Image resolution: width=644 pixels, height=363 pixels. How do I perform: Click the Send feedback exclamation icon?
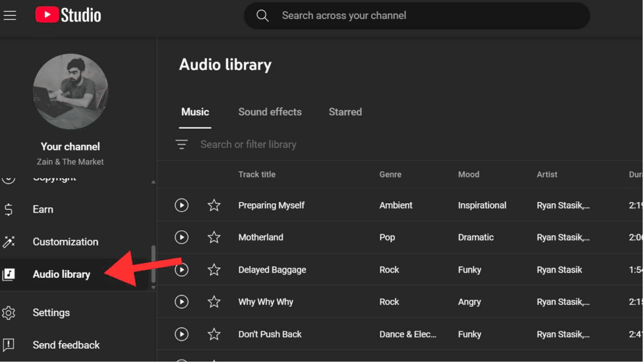[9, 345]
